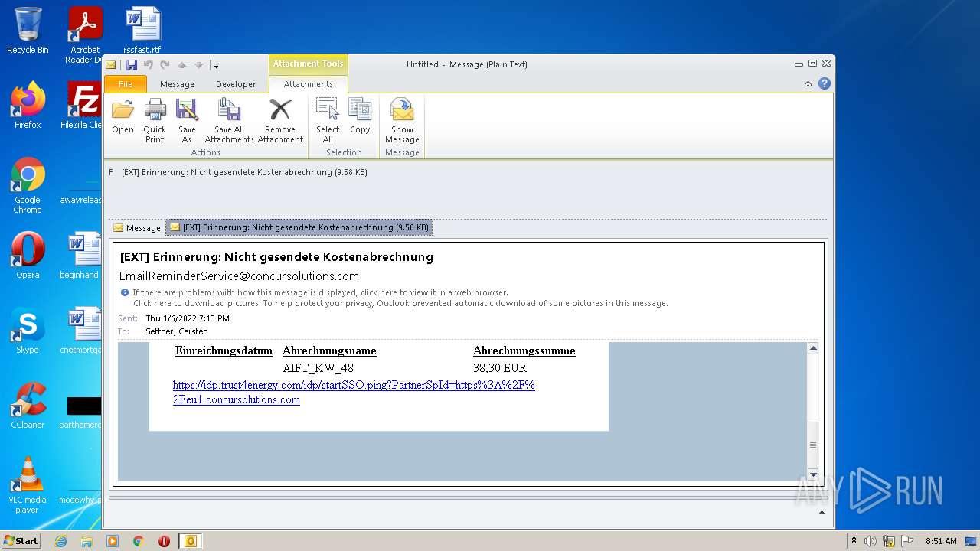Image resolution: width=980 pixels, height=551 pixels.
Task: Select the [EXT] Erinnerung attachment tab
Action: [299, 227]
